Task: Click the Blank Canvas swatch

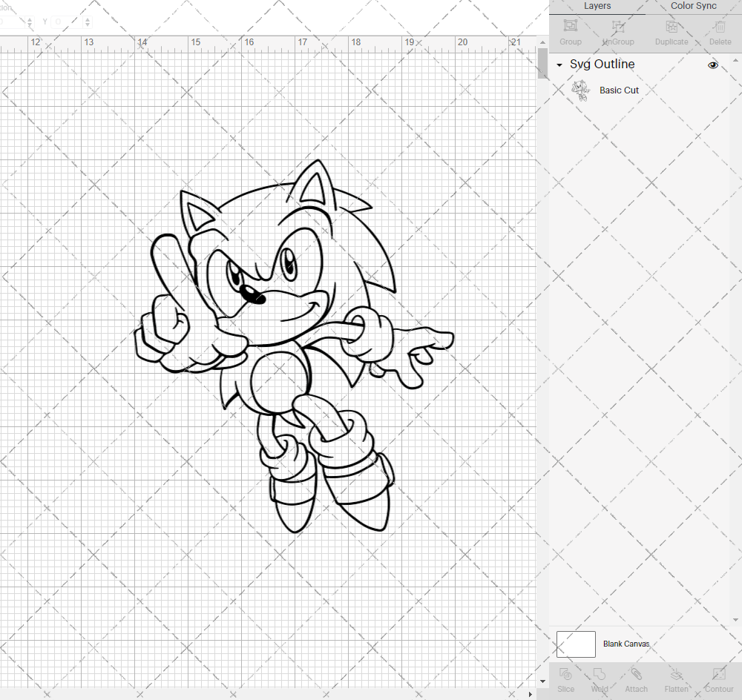Action: (x=576, y=644)
